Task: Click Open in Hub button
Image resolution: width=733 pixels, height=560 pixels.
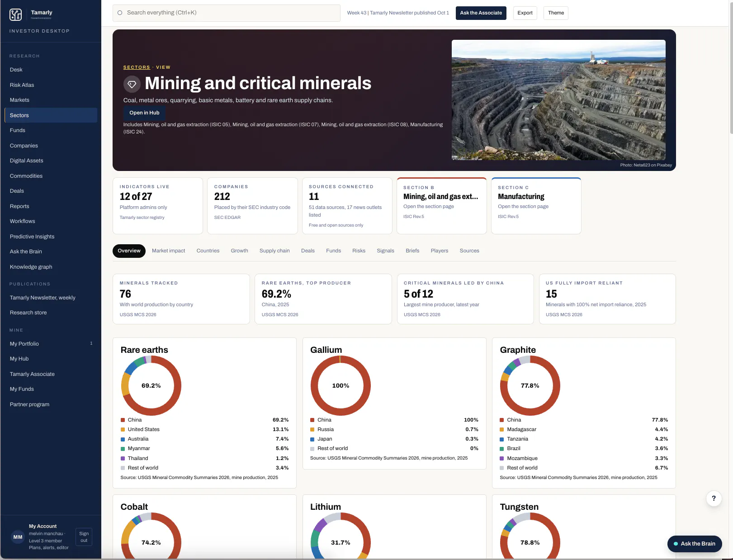Action: click(144, 113)
